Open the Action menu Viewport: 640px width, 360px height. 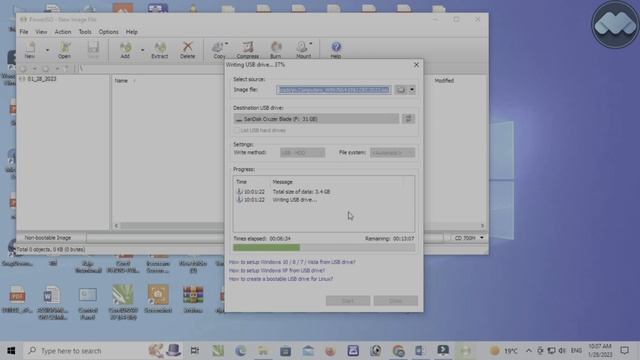click(x=62, y=32)
